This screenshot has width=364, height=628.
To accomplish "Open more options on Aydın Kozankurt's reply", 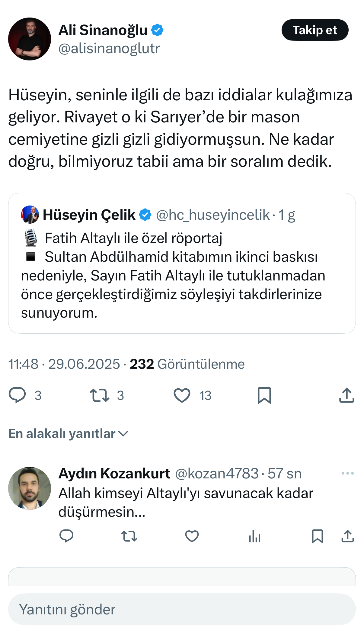I will (347, 473).
